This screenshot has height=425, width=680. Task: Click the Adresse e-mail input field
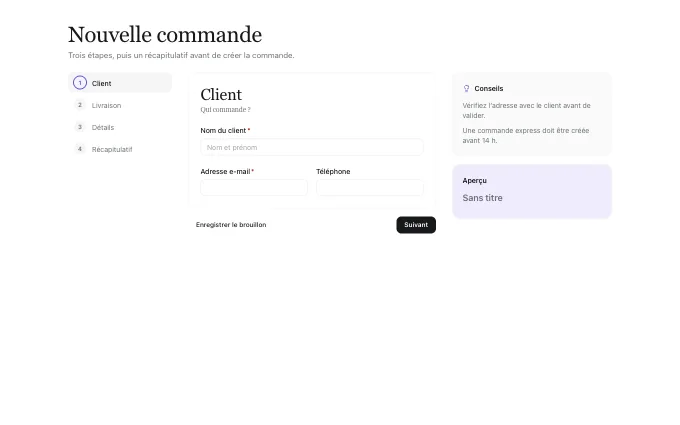[x=254, y=187]
